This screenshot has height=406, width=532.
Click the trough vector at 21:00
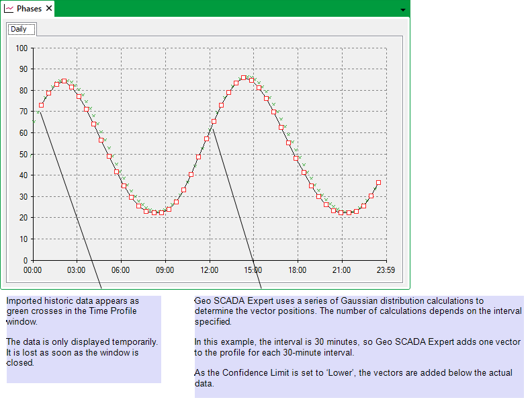point(341,212)
